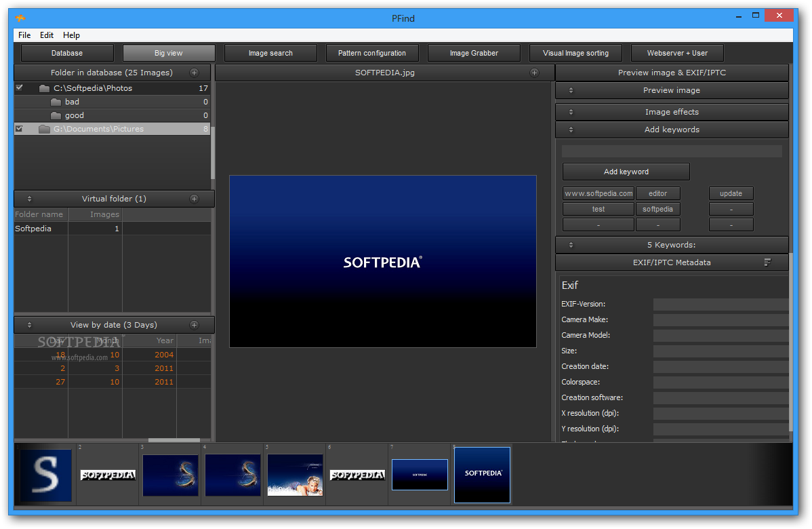Image resolution: width=812 pixels, height=529 pixels.
Task: Click the plus icon in Virtual folder header
Action: pyautogui.click(x=195, y=199)
